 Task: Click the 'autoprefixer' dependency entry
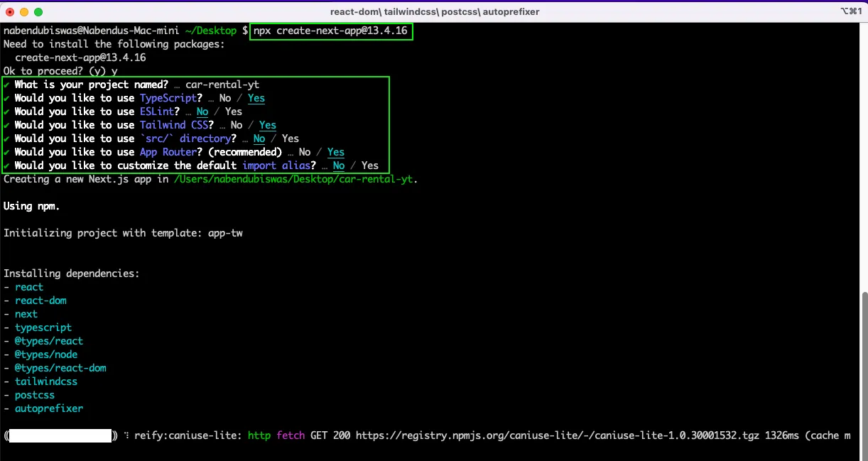[49, 408]
